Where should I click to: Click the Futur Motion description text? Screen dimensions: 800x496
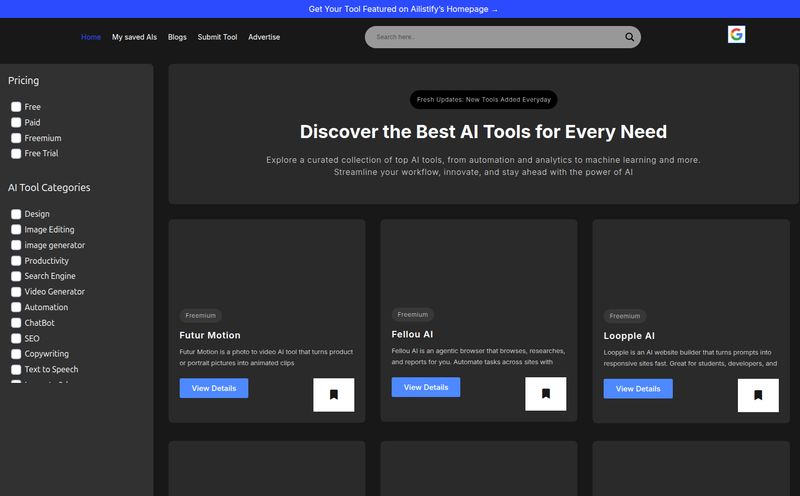coord(266,357)
